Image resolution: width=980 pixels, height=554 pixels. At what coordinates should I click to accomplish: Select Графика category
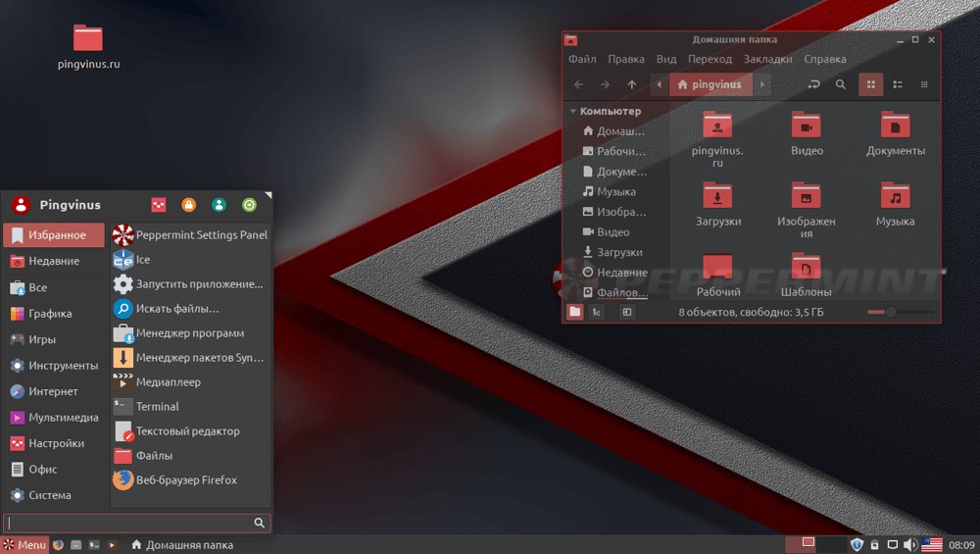tap(54, 313)
